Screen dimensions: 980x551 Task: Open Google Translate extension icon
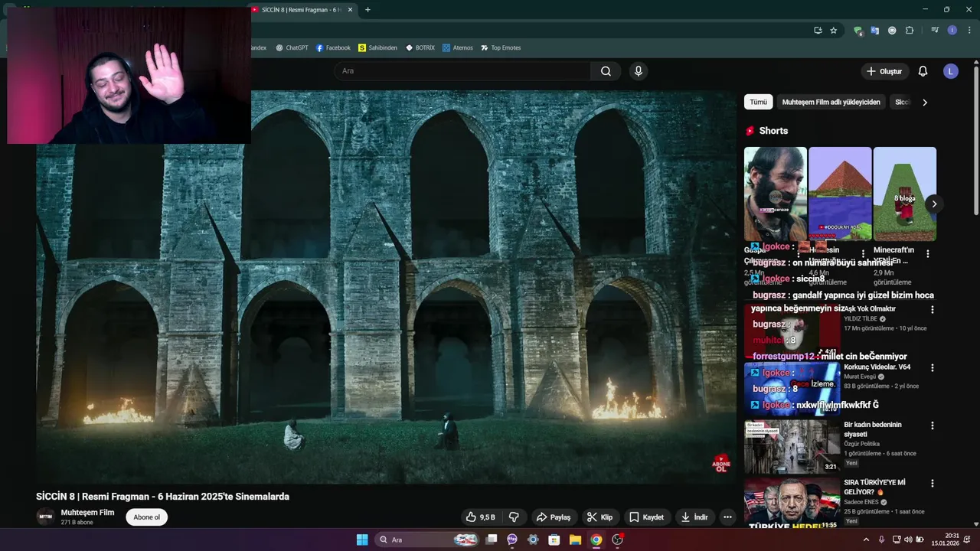click(875, 31)
